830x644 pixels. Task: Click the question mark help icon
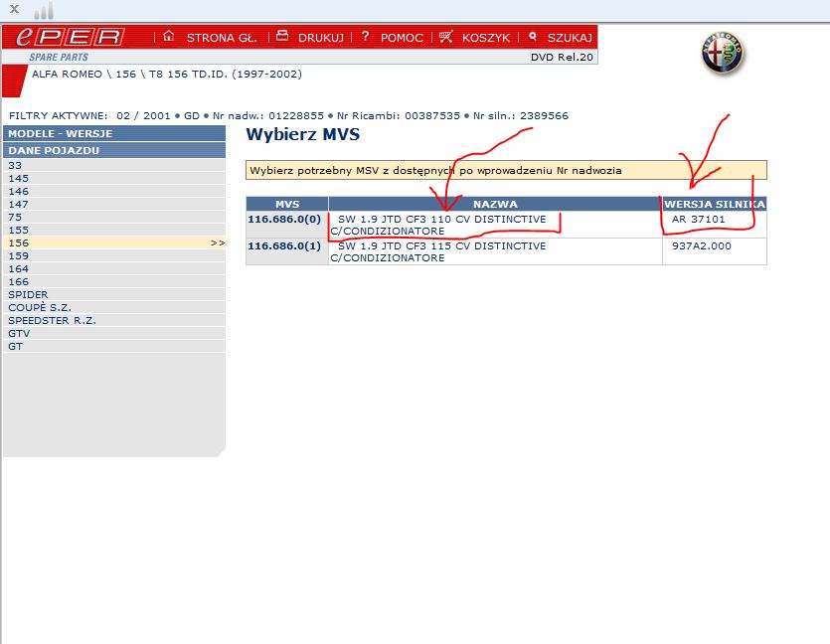(x=365, y=36)
